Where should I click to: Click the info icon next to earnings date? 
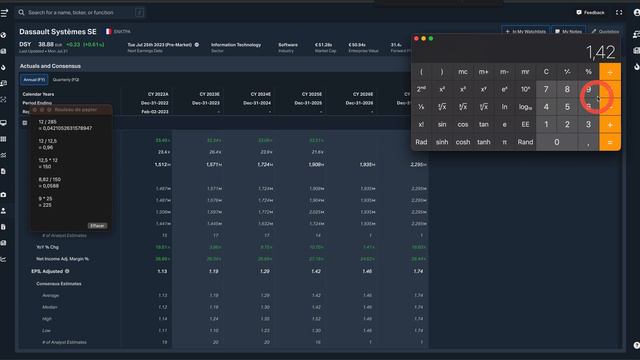(197, 44)
